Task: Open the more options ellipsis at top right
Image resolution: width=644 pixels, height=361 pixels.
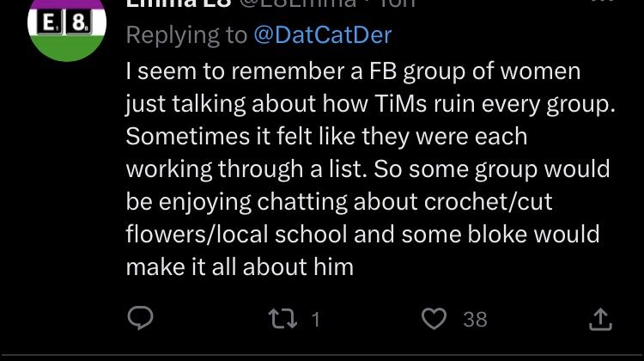Action: [x=603, y=2]
